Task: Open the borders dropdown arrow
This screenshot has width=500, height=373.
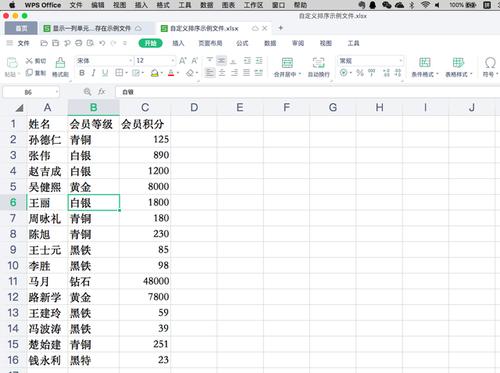Action: click(127, 73)
